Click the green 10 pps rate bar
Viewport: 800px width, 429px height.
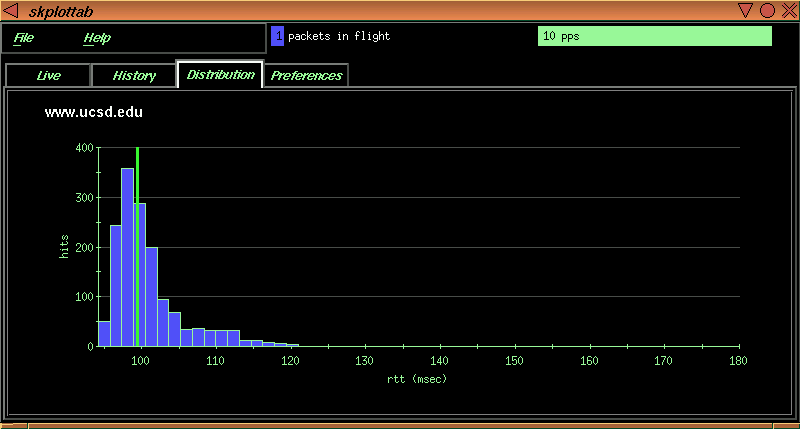655,36
